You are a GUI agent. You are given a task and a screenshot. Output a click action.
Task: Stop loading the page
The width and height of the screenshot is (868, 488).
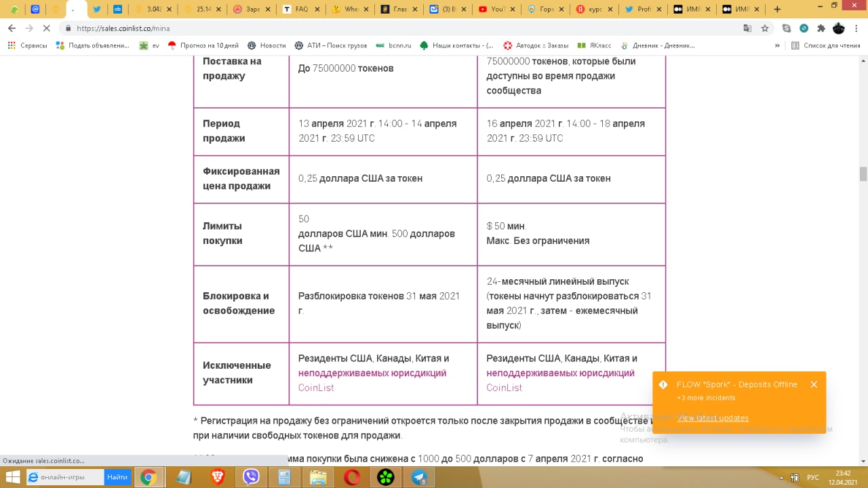tap(47, 28)
